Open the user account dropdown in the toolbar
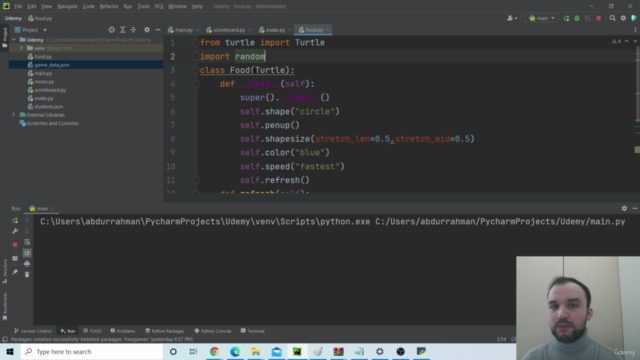Viewport: 640px width, 360px height. [512, 18]
